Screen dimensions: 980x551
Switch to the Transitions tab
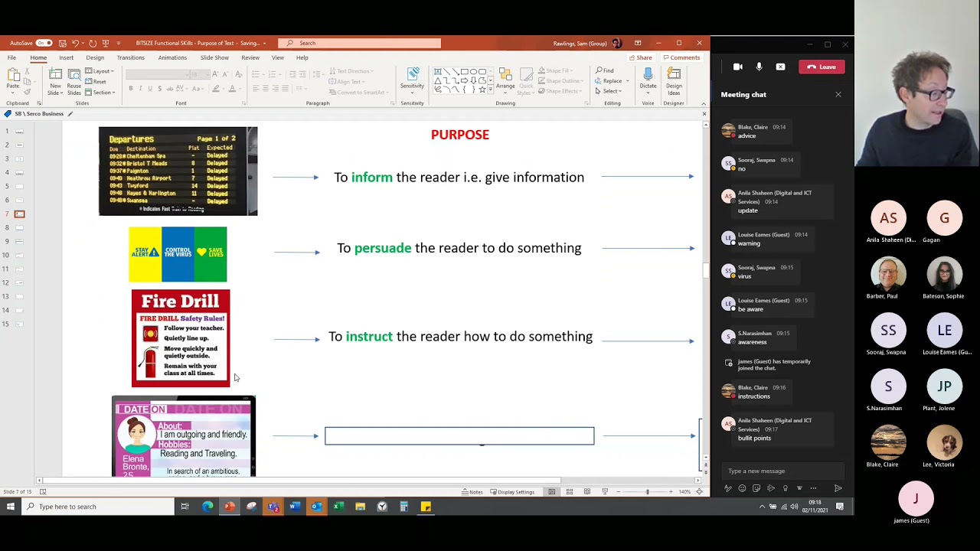[x=131, y=57]
